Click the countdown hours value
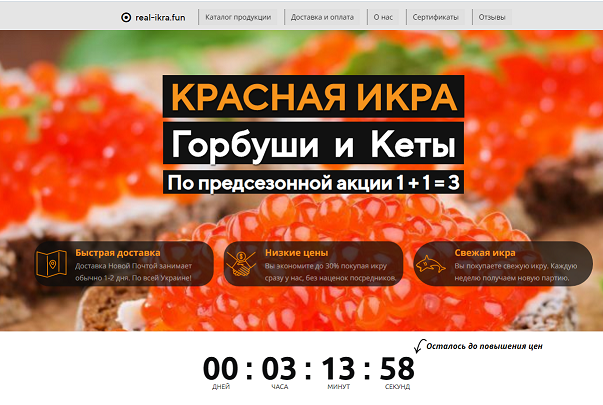The height and width of the screenshot is (405, 603). 279,368
